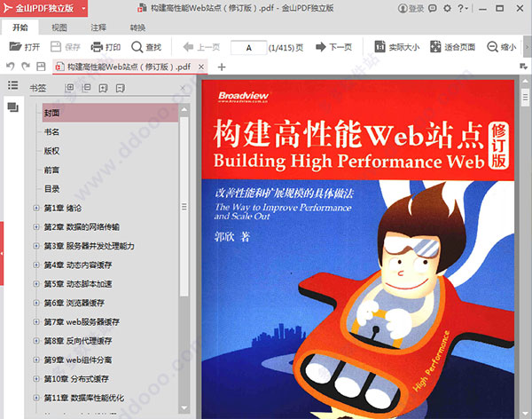Open the 金山PDF独立版 application menu arrow
Viewport: 532px width, 419px height.
click(83, 9)
